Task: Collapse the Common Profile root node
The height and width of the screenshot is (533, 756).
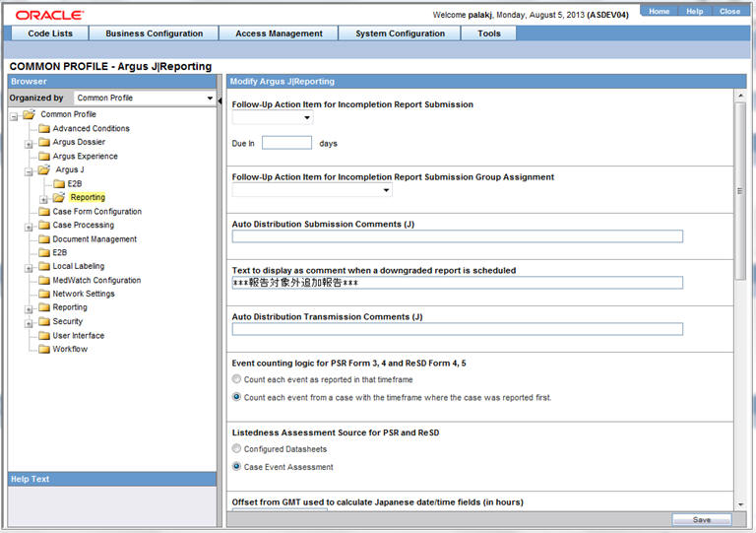Action: pos(14,116)
